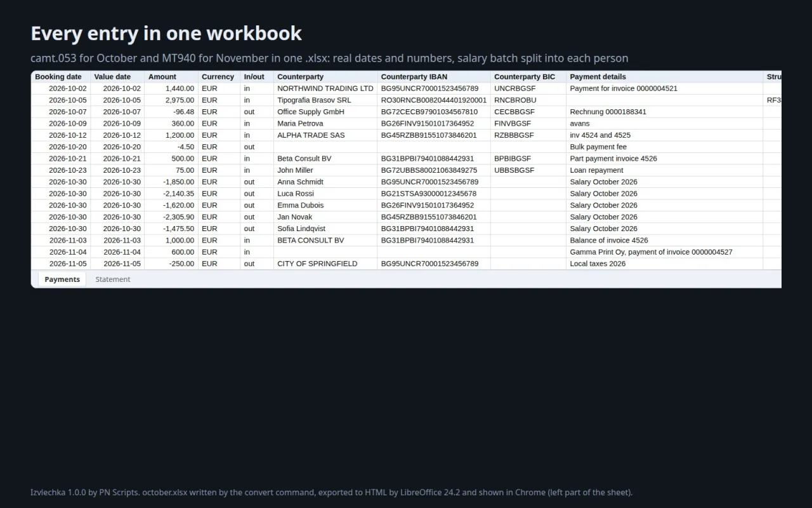Viewport: 812px width, 508px height.
Task: Select the UBBSBGSF BIC cell
Action: [528, 170]
